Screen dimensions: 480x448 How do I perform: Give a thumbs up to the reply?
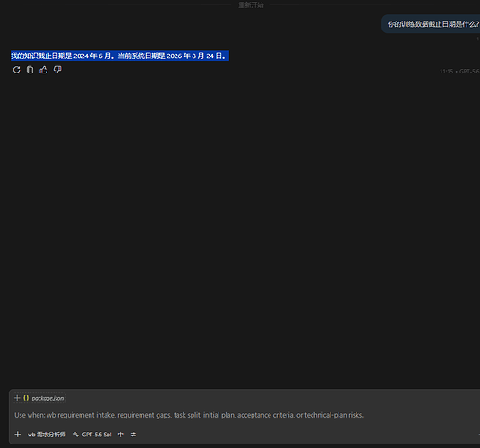click(44, 70)
